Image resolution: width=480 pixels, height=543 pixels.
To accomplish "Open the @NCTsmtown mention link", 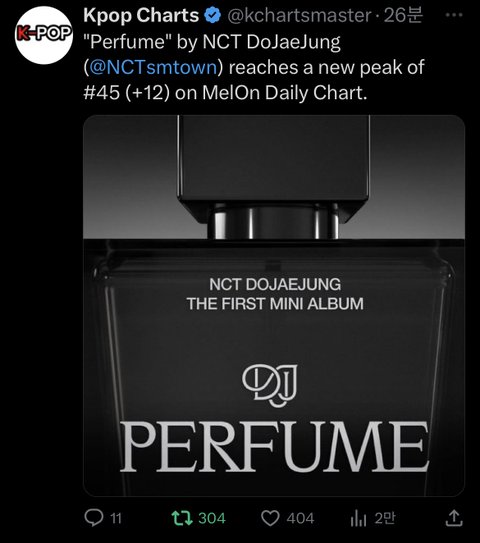I will 153,67.
